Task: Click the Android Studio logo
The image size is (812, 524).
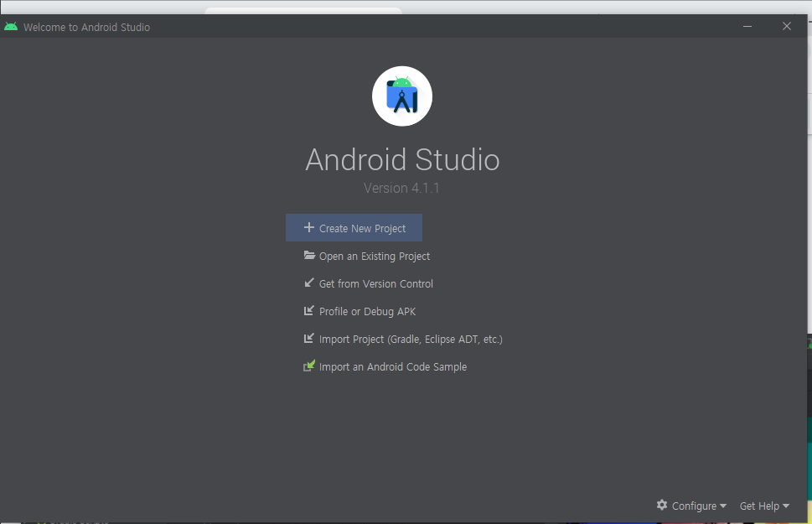Action: point(402,96)
